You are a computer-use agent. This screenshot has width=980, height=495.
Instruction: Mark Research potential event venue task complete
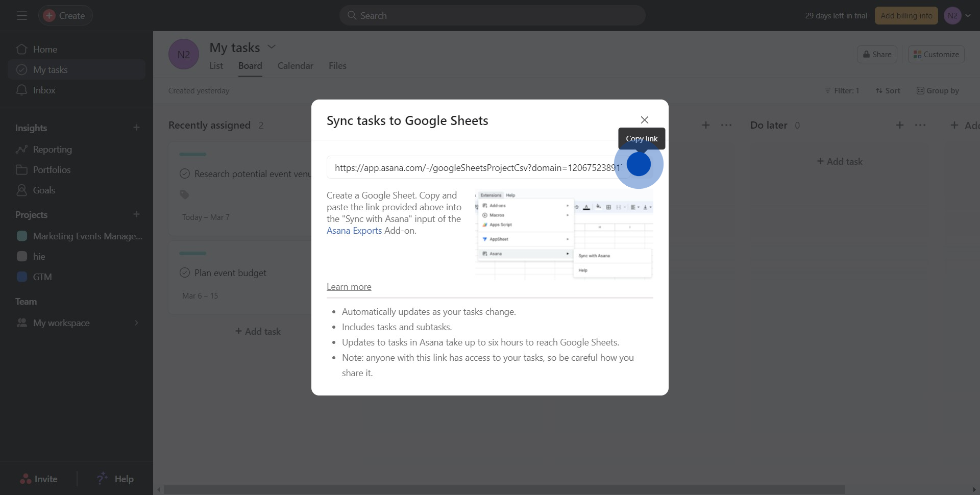point(185,174)
